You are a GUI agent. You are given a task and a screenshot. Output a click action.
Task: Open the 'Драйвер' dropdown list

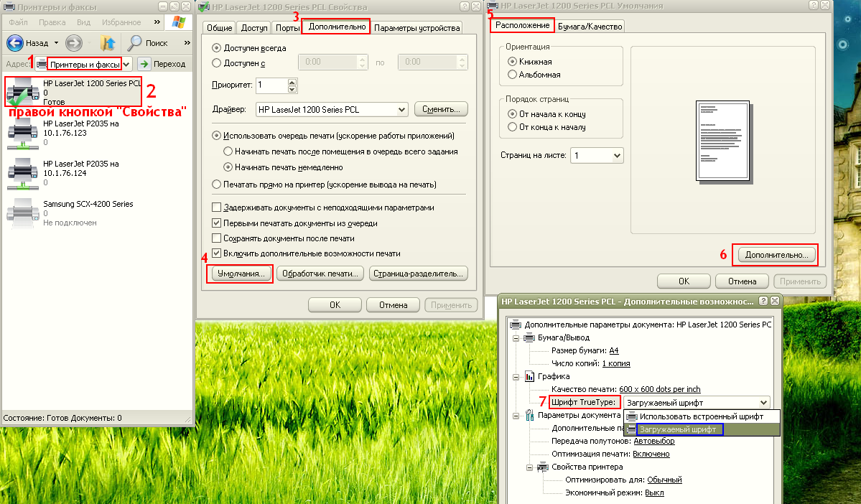401,110
